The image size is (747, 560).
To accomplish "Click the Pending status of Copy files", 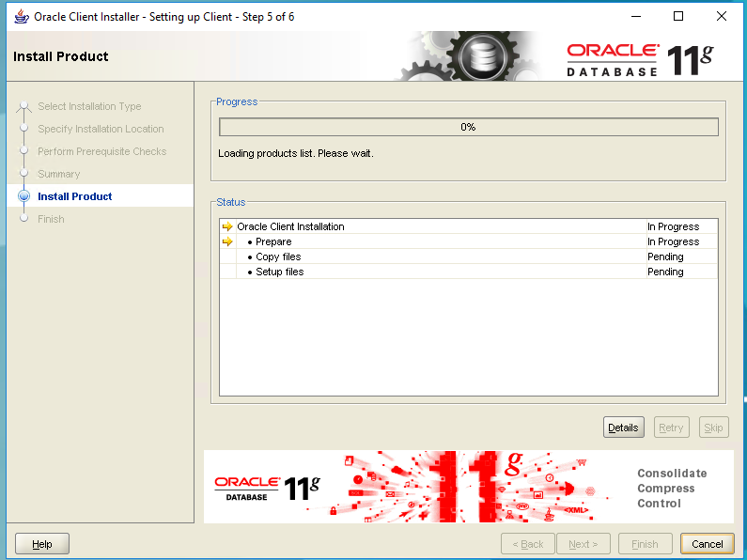I will 665,257.
